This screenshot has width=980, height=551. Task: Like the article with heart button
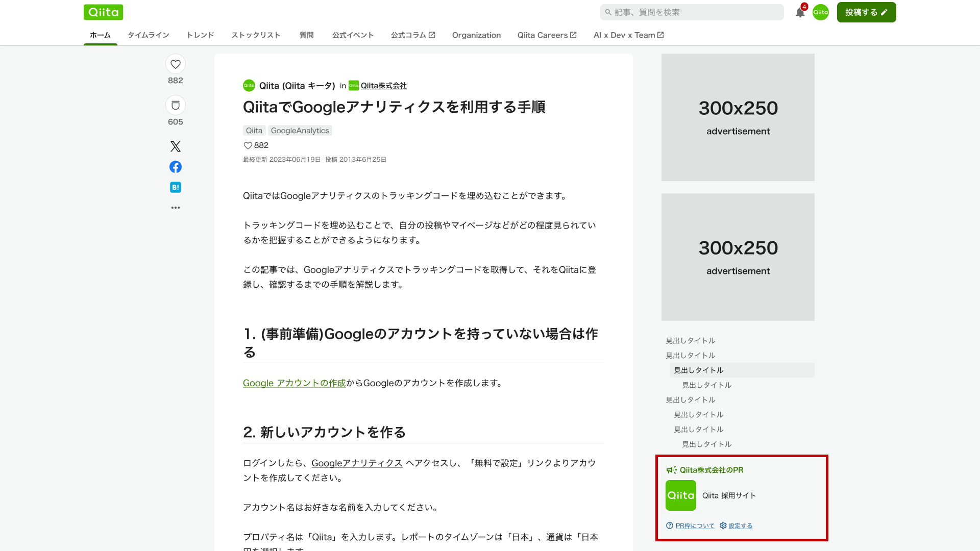click(x=176, y=64)
